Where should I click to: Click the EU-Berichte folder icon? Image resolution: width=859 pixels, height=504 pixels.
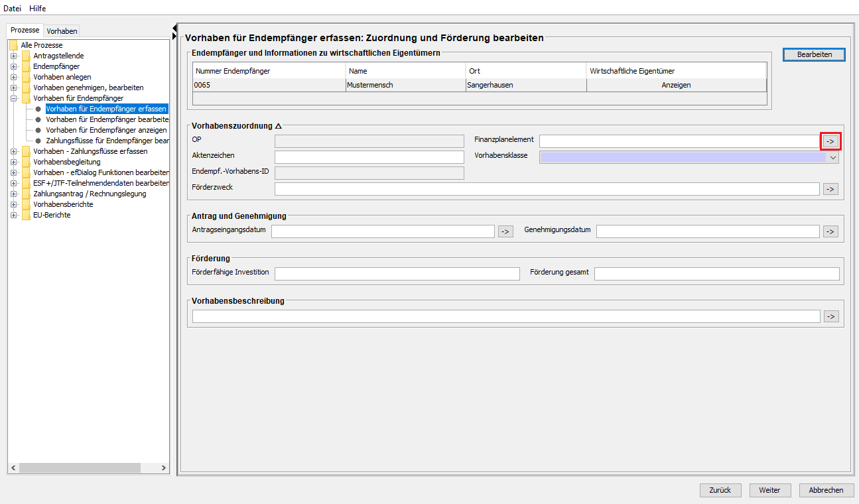(27, 215)
